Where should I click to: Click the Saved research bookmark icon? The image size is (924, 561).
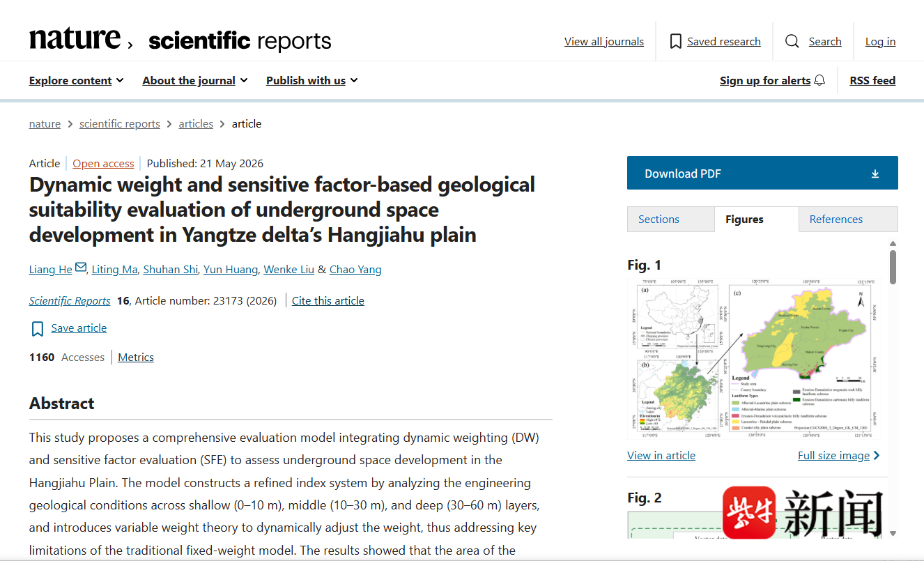tap(675, 42)
